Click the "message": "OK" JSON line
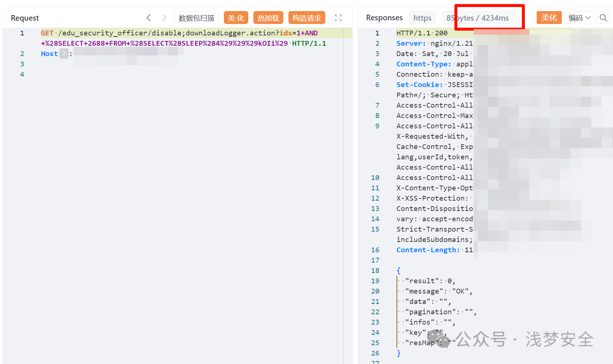 coord(439,291)
